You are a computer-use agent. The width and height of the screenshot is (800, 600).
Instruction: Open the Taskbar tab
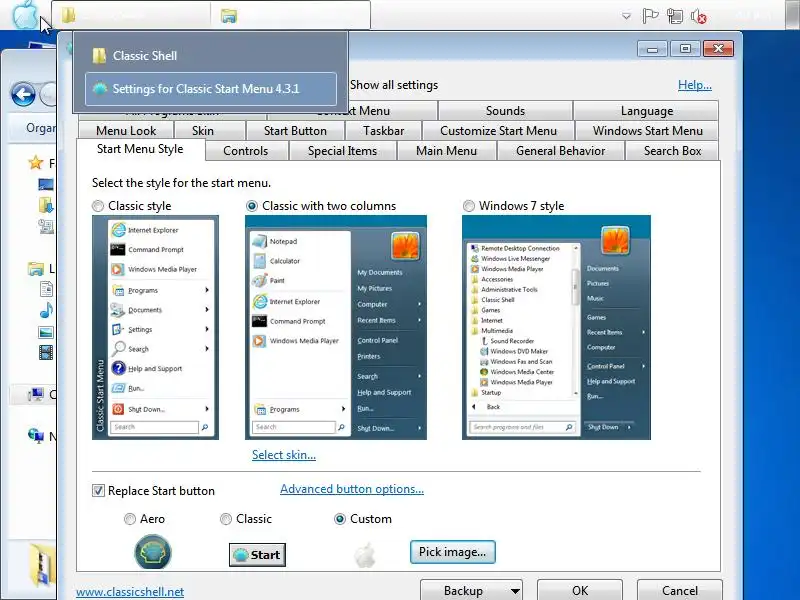click(x=384, y=131)
